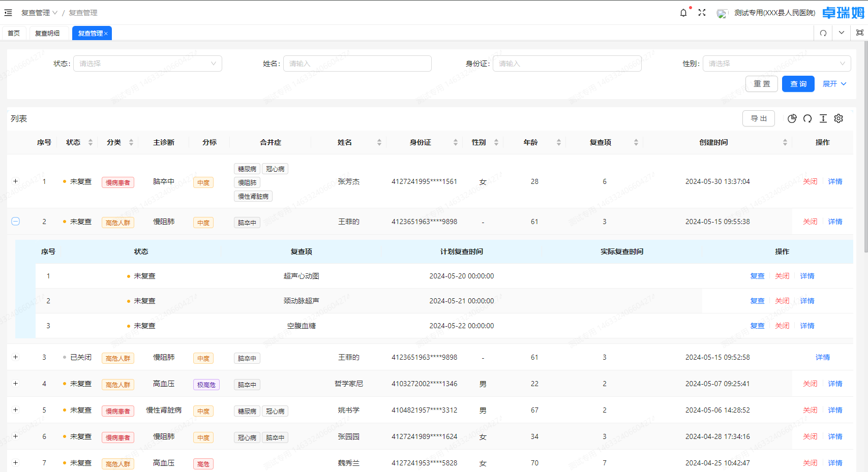The image size is (868, 472).
Task: Open 详情 for 空腹血糖 item
Action: tap(807, 326)
